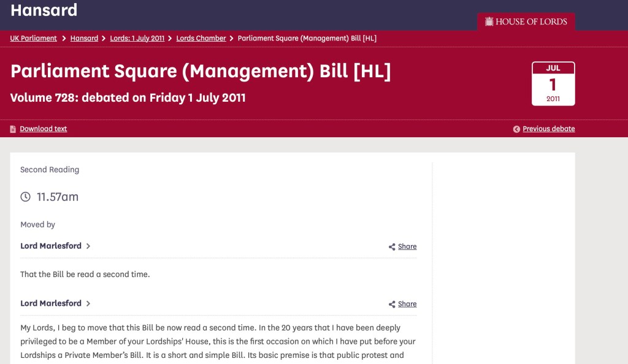Image resolution: width=628 pixels, height=364 pixels.
Task: Open Lords Chamber breadcrumb link
Action: (x=201, y=38)
